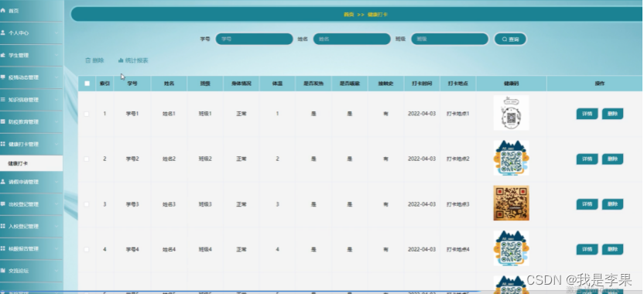The image size is (644, 294).
Task: Click the bar chart icon for 统计报表
Action: (x=121, y=60)
